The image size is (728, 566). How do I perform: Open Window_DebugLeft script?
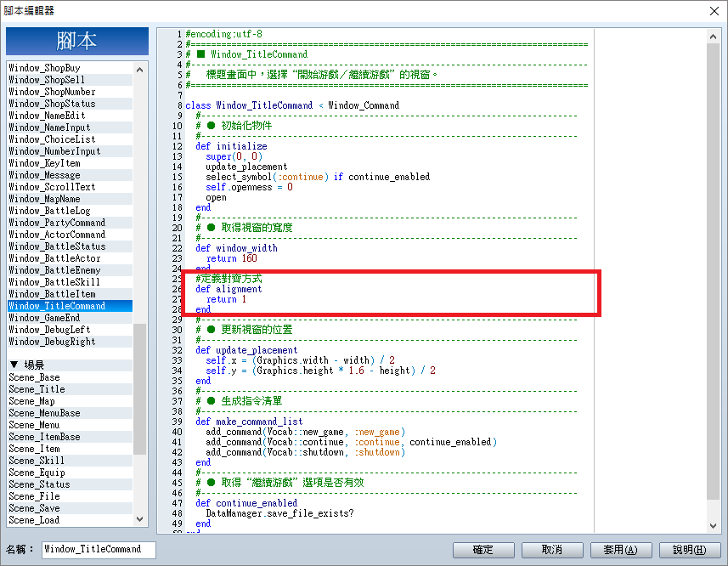(71, 330)
